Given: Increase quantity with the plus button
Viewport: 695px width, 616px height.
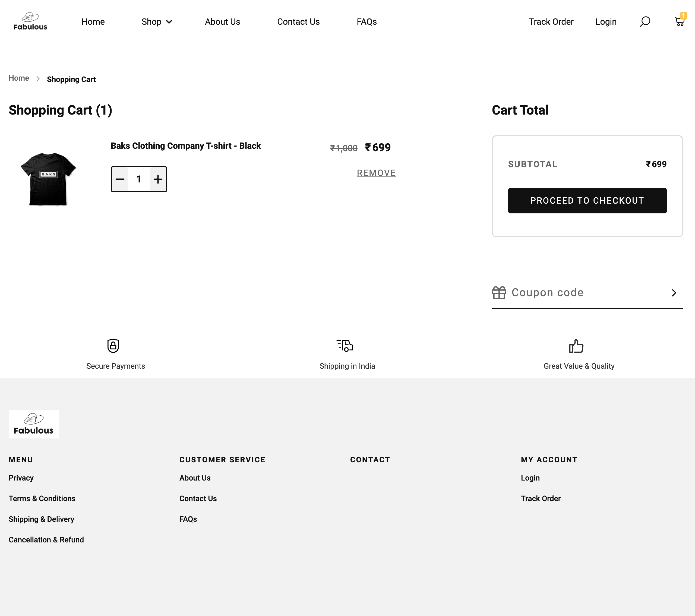Looking at the screenshot, I should (x=158, y=179).
